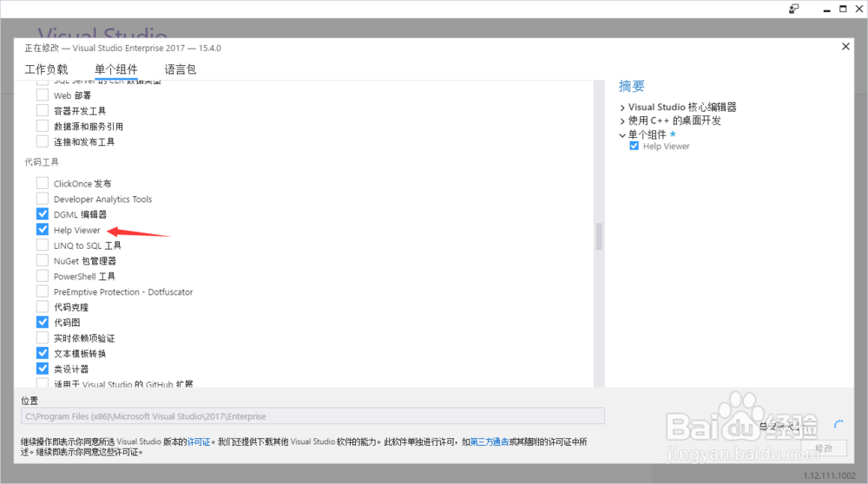
Task: Uncheck the 代码图 component
Action: coord(43,322)
